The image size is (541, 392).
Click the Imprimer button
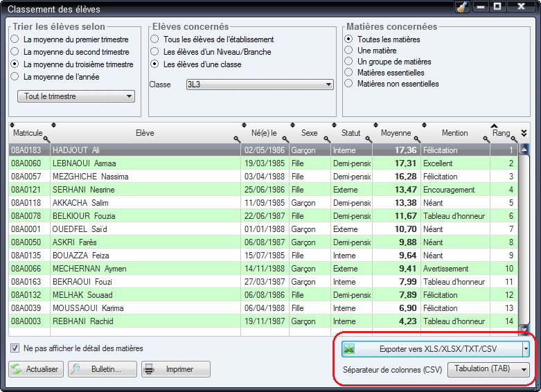(176, 369)
